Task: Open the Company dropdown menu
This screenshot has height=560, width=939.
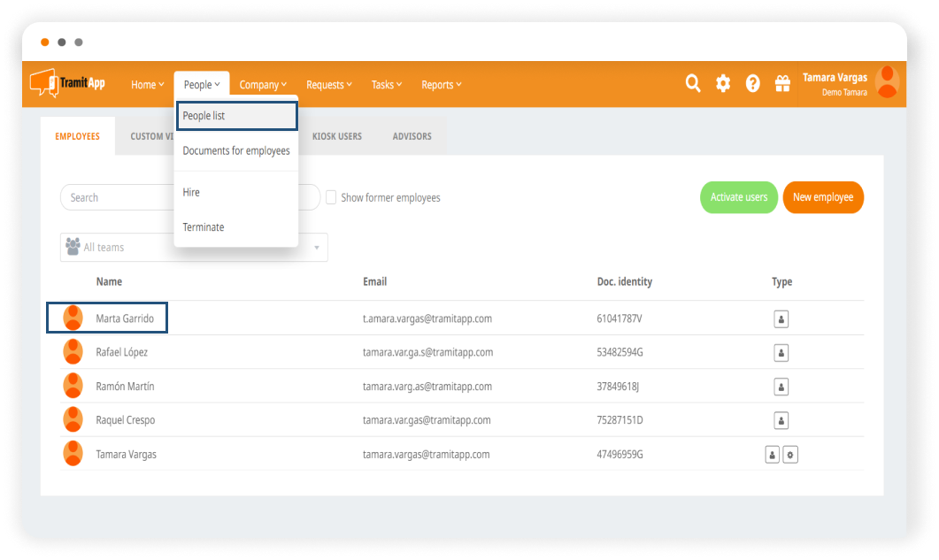Action: pyautogui.click(x=263, y=85)
